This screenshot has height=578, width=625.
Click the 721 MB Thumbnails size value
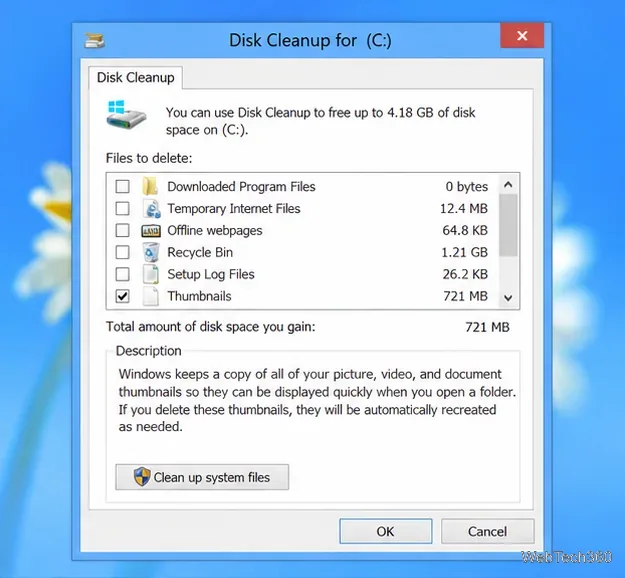click(x=466, y=296)
